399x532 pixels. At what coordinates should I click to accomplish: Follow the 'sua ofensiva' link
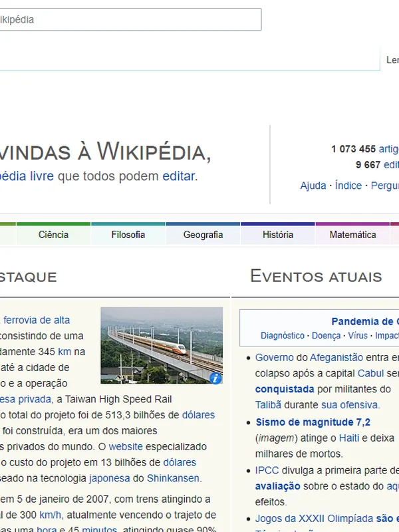pos(349,405)
